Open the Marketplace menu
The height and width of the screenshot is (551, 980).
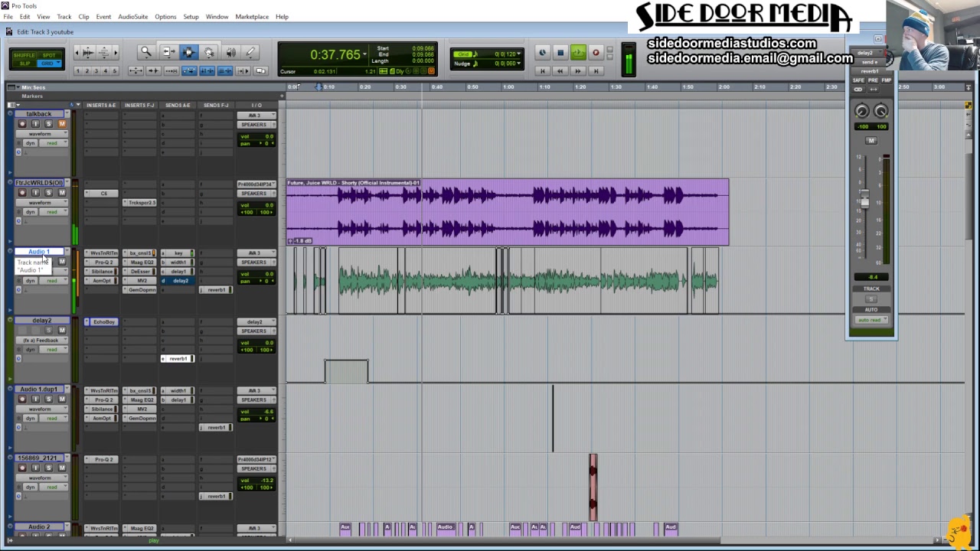252,16
